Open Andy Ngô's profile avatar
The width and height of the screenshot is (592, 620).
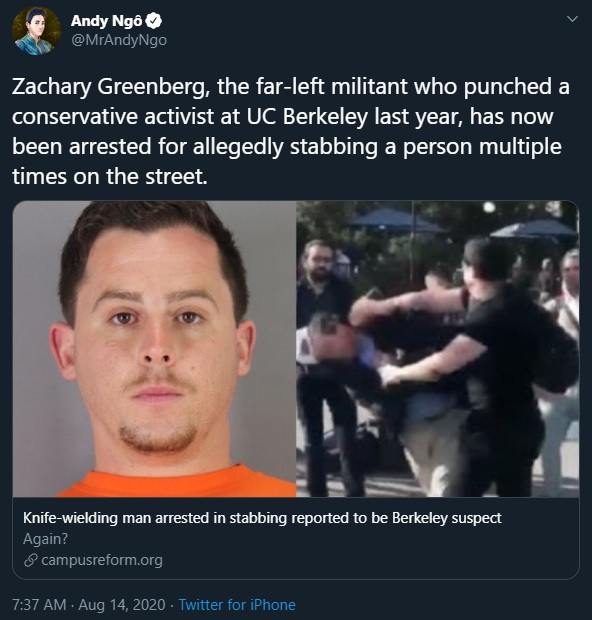point(36,30)
